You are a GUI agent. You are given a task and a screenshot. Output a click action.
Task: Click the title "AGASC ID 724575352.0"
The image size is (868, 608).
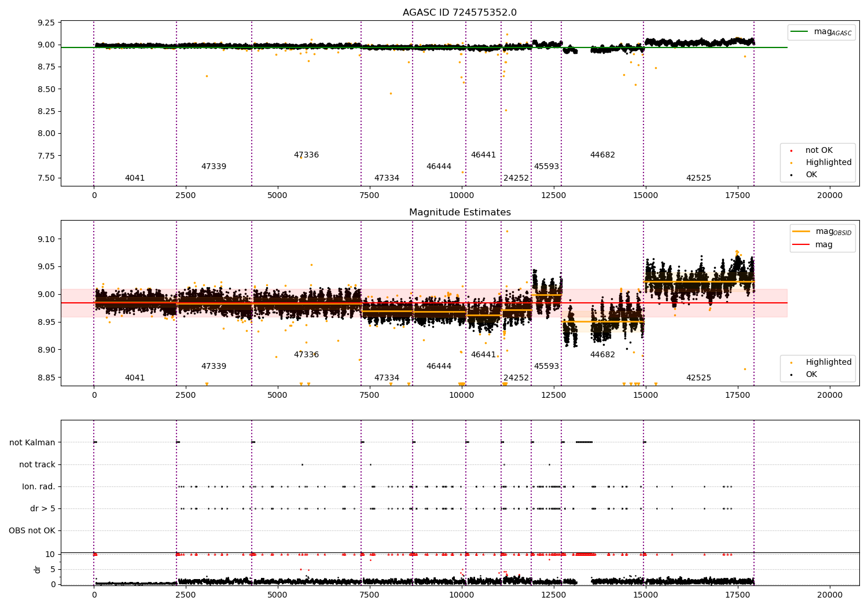[x=459, y=13]
